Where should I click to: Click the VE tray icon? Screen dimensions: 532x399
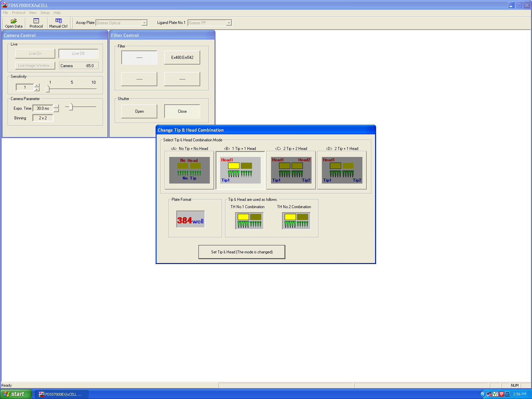[x=495, y=394]
